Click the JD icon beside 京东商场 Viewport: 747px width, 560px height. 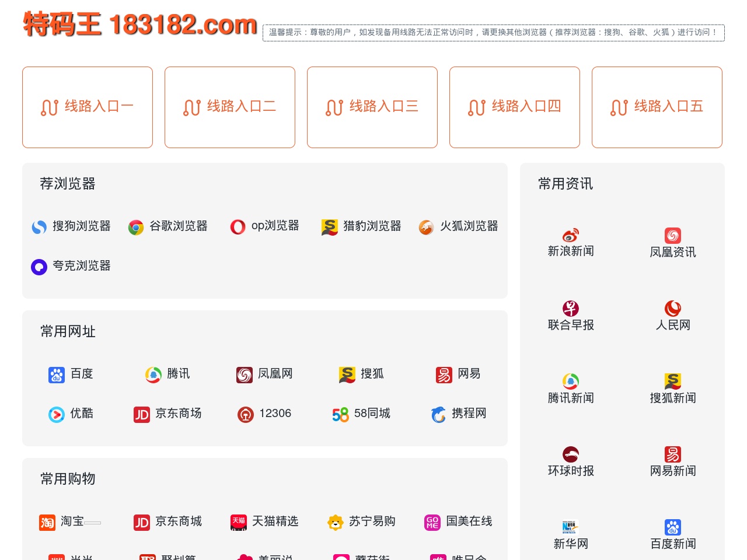pyautogui.click(x=142, y=414)
